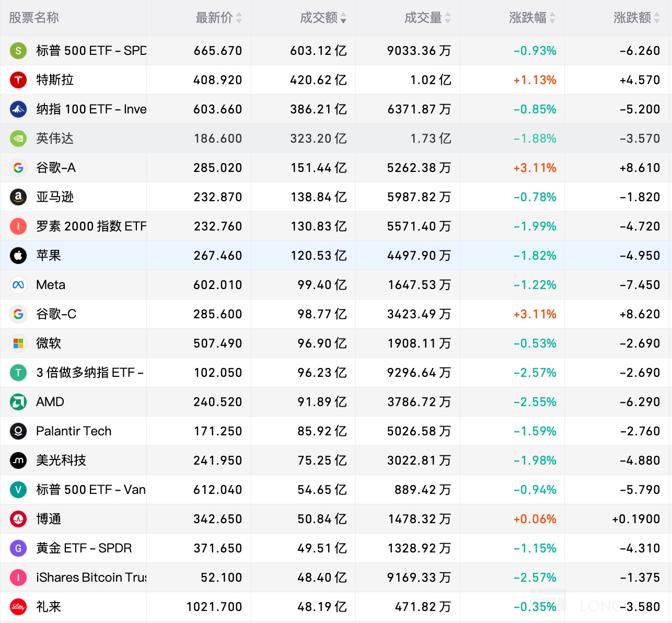Click the 股票名称 column header

34,18
